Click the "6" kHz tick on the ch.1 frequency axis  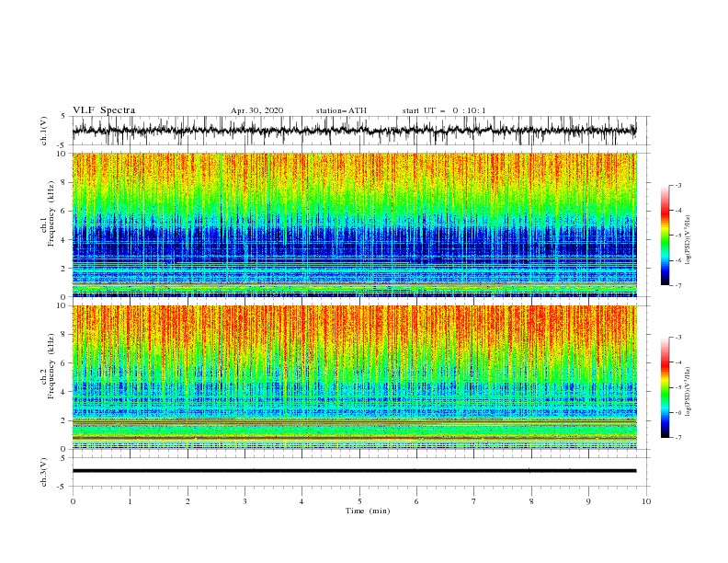64,211
